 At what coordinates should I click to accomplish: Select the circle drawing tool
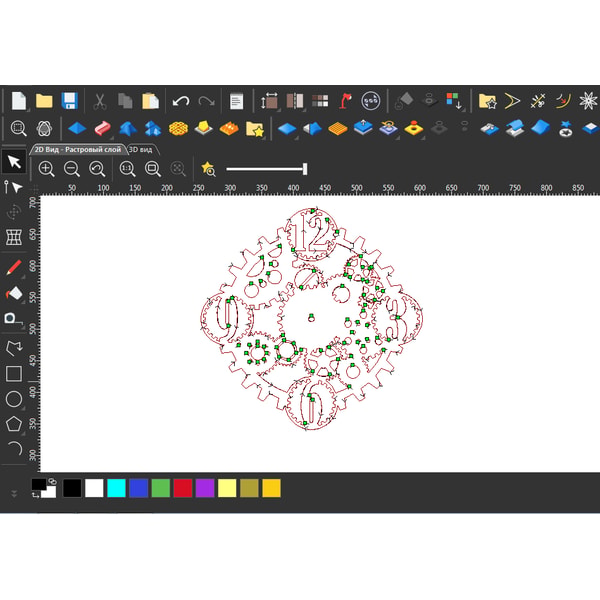(14, 399)
